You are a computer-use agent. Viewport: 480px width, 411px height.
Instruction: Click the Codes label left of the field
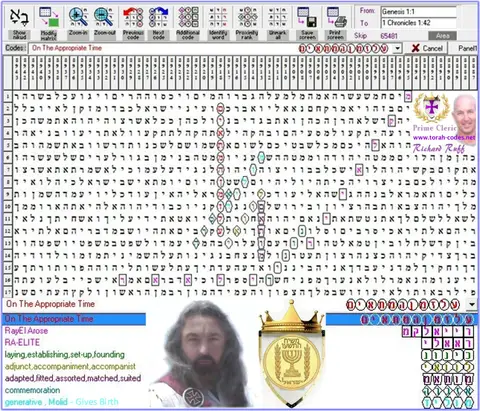[15, 48]
